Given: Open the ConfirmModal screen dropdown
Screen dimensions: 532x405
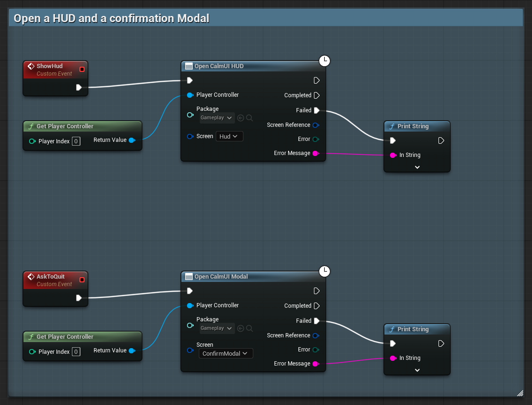Looking at the screenshot, I should tap(226, 353).
